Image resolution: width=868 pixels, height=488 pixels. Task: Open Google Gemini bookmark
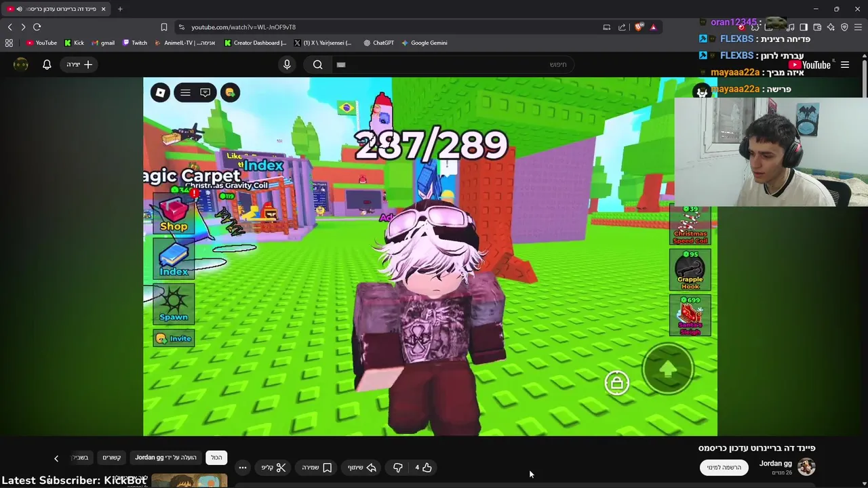pos(424,43)
